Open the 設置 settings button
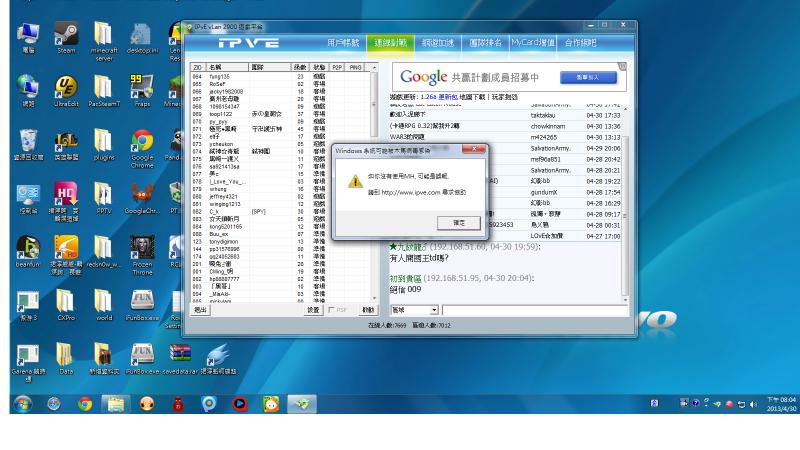Screen dimensions: 800x450 pyautogui.click(x=313, y=310)
